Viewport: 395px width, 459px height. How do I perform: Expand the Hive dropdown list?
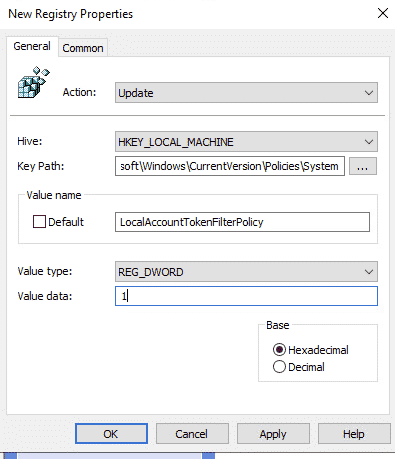tap(246, 142)
